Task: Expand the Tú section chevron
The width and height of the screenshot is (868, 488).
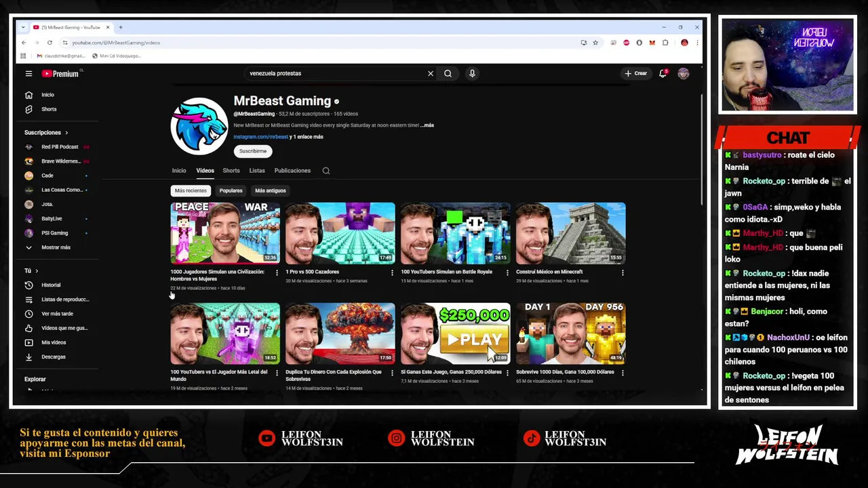Action: pyautogui.click(x=37, y=271)
